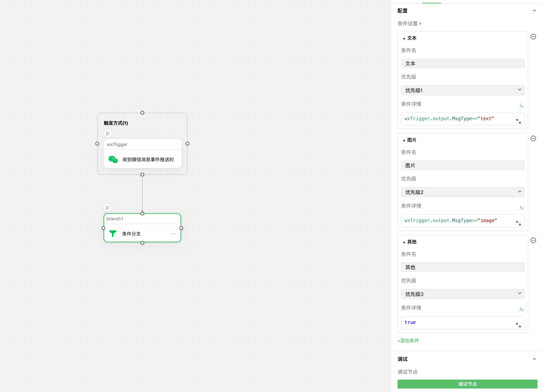This screenshot has height=392, width=543.
Task: Collapse the 其他 condition section
Action: click(x=404, y=242)
